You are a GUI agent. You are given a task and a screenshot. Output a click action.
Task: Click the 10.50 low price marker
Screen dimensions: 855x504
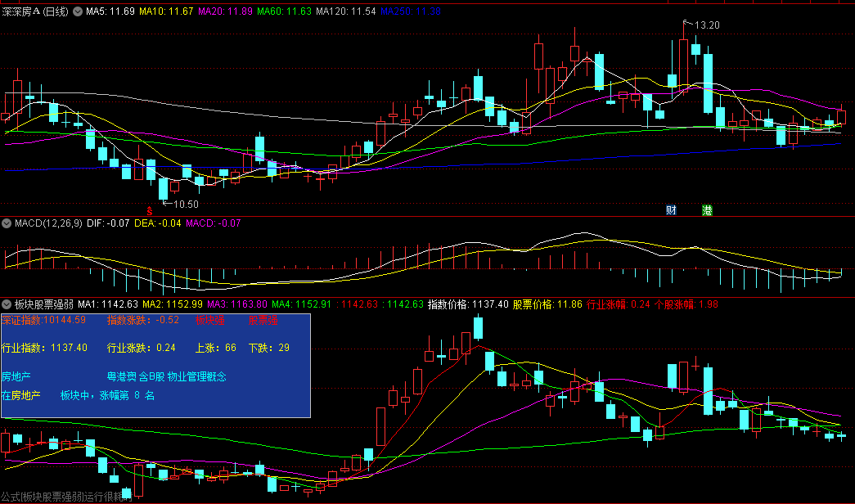coord(186,205)
